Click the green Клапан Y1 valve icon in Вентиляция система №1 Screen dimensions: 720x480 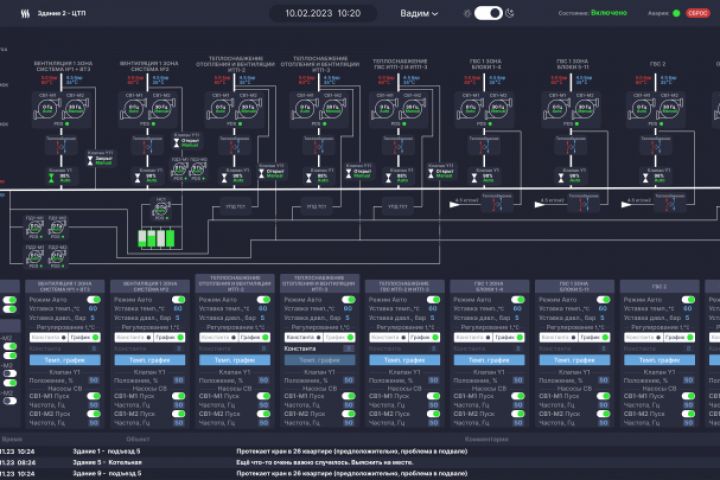click(x=51, y=178)
